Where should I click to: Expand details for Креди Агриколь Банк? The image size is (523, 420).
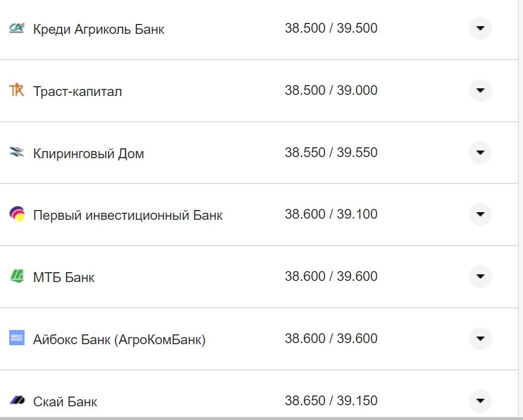[x=480, y=29]
